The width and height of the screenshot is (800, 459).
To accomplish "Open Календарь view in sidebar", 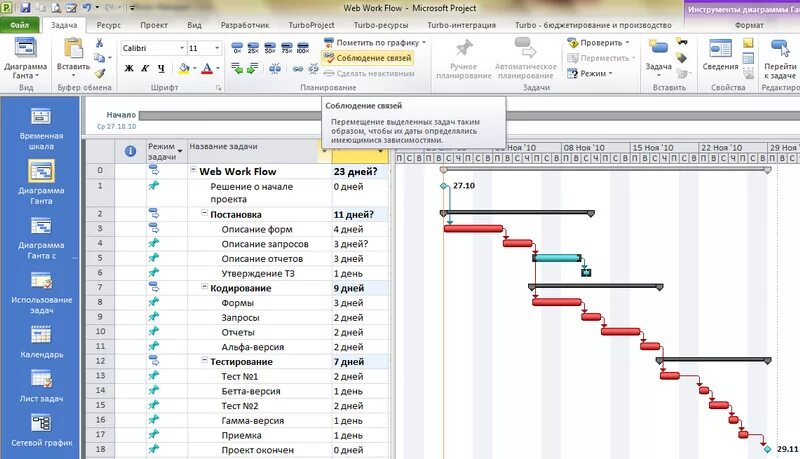I will pyautogui.click(x=41, y=342).
